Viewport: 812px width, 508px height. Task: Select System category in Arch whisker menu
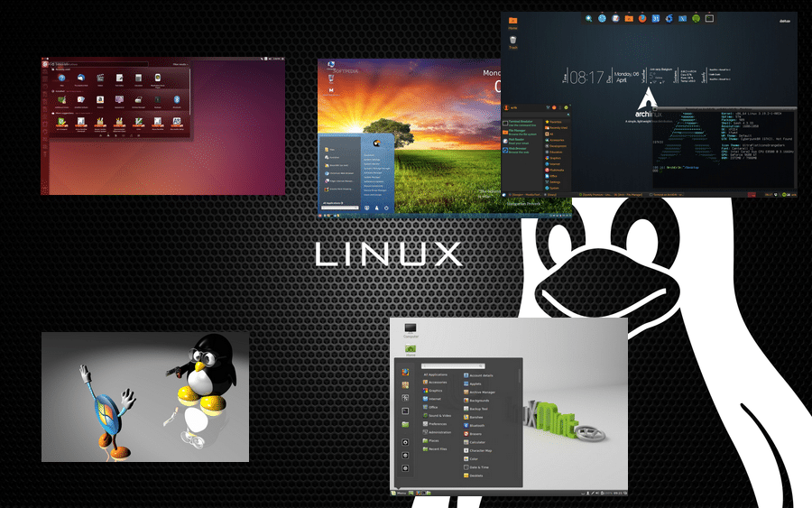552,188
